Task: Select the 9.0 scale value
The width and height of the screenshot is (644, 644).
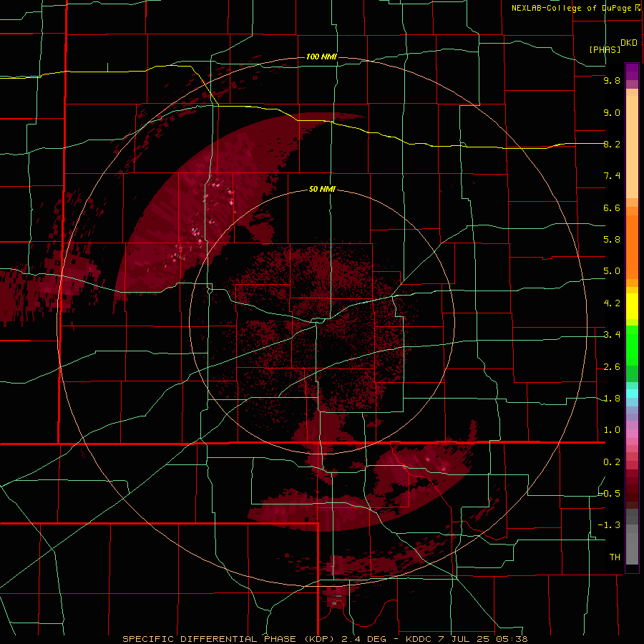Action: pos(612,112)
